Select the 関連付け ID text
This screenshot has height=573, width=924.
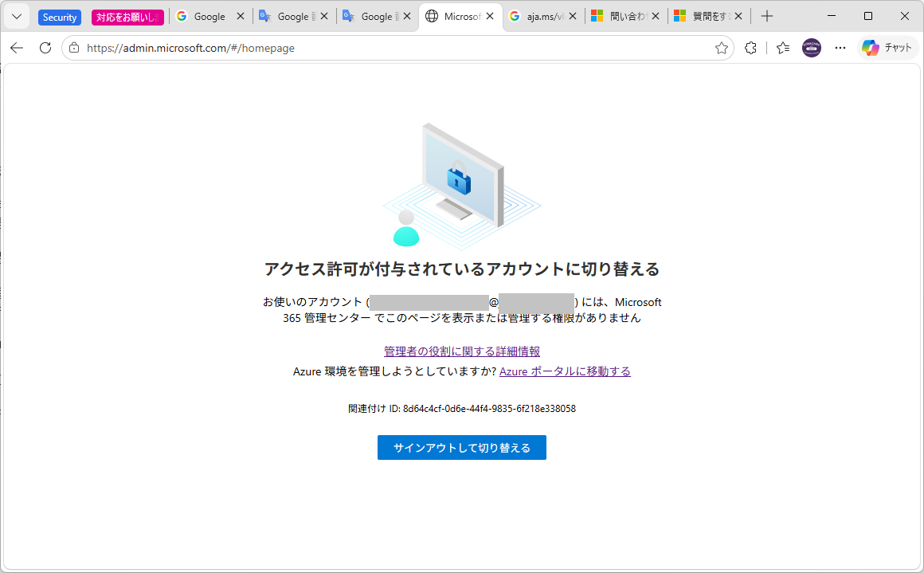point(462,409)
